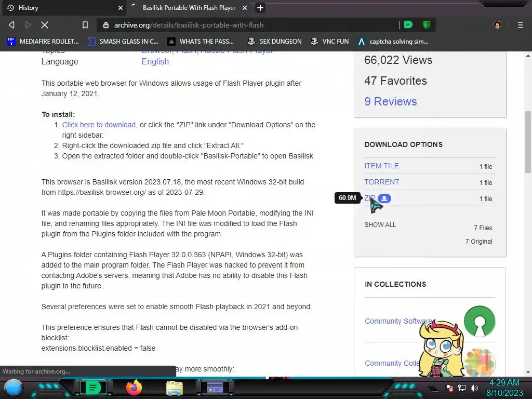Open the 7 Original link
The width and height of the screenshot is (532, 399).
coord(478,242)
